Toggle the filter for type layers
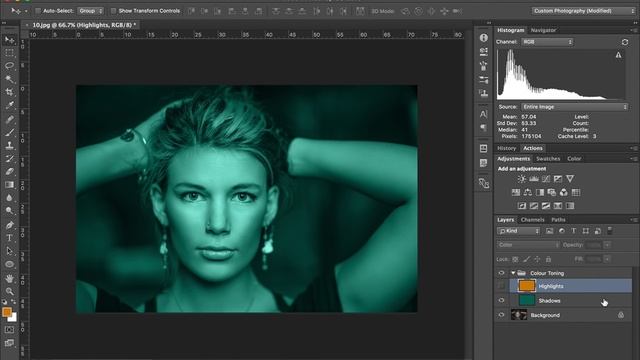Screen dimensions: 640x360 click(573, 231)
